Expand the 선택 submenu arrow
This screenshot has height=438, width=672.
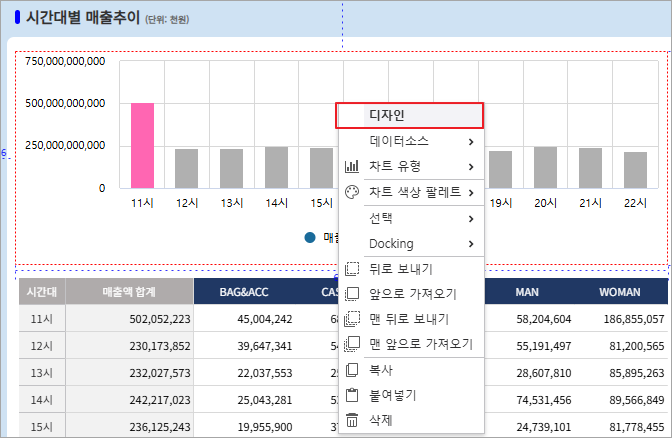click(470, 218)
